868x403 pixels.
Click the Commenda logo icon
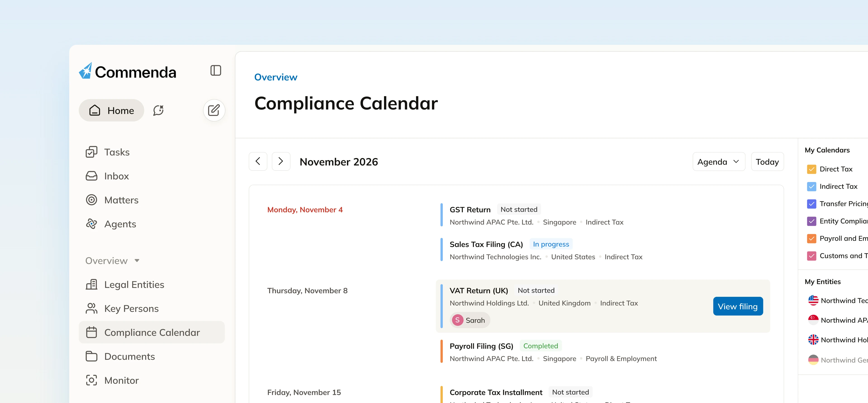coord(85,71)
